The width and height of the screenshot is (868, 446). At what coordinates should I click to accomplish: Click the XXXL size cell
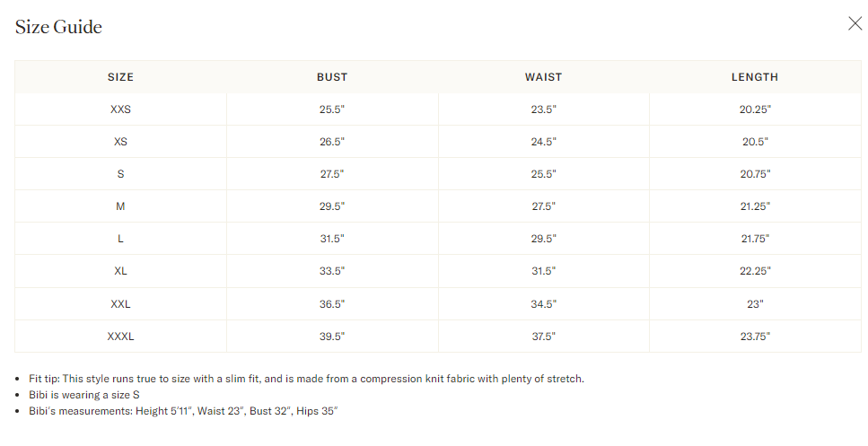point(120,336)
